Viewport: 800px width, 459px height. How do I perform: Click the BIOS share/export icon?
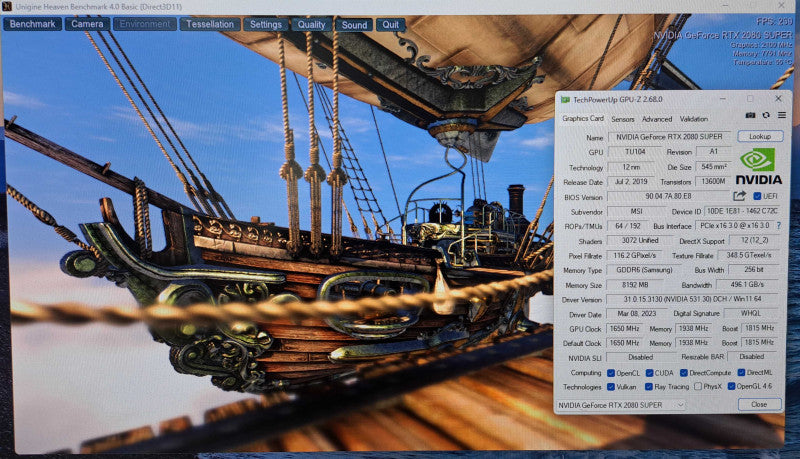click(x=739, y=196)
